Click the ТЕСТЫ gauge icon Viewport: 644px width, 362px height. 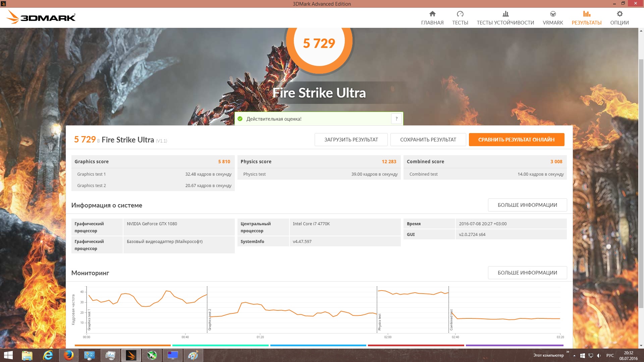460,14
